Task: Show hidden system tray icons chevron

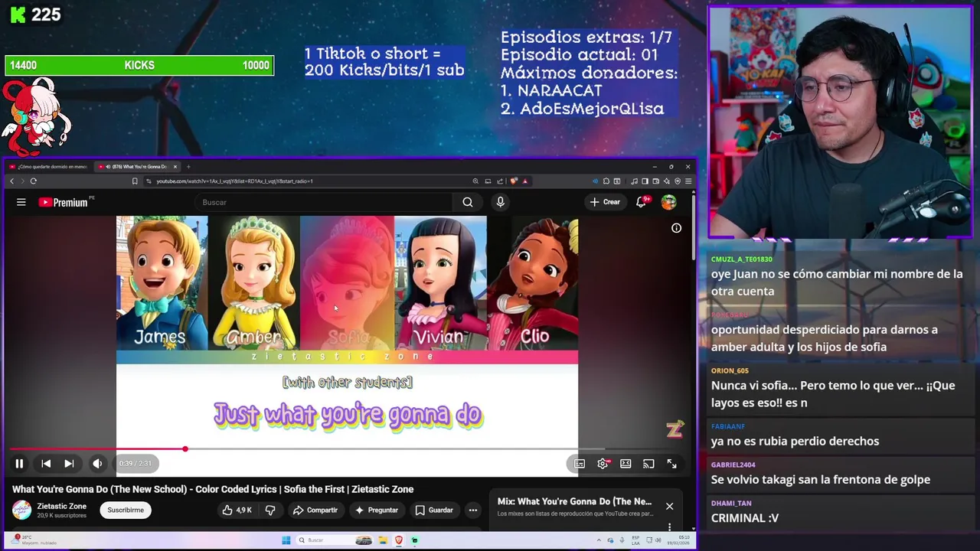Action: (599, 540)
